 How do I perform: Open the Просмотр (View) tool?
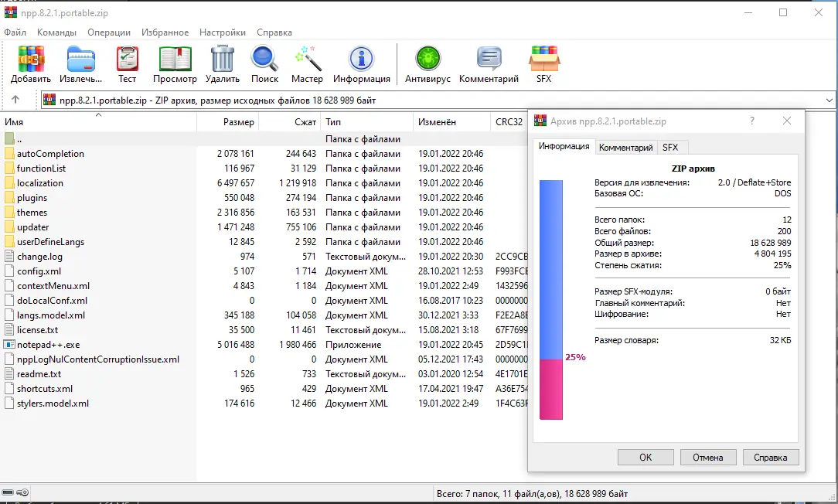[175, 59]
